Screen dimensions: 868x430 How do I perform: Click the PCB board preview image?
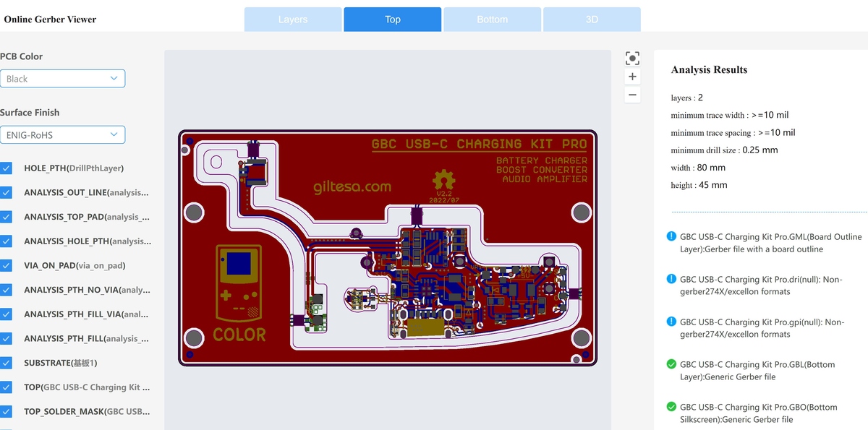pos(388,248)
